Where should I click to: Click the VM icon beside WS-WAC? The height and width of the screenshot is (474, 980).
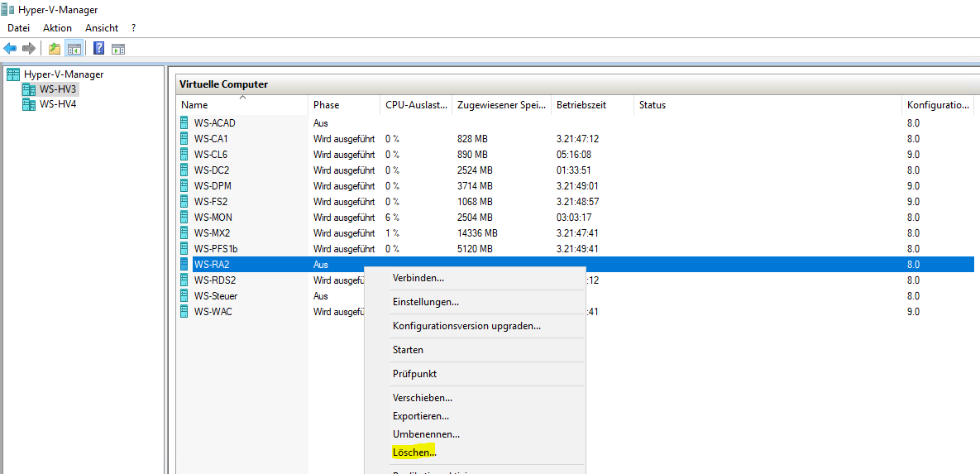click(184, 311)
